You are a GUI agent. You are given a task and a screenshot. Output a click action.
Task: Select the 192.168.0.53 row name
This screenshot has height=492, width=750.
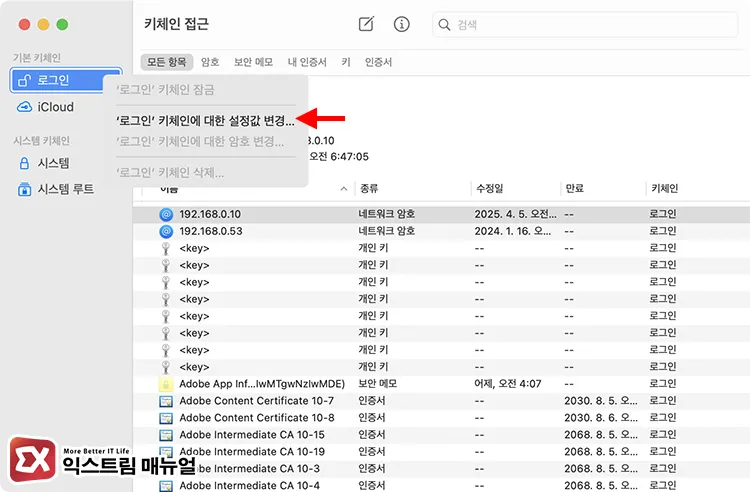(x=211, y=231)
